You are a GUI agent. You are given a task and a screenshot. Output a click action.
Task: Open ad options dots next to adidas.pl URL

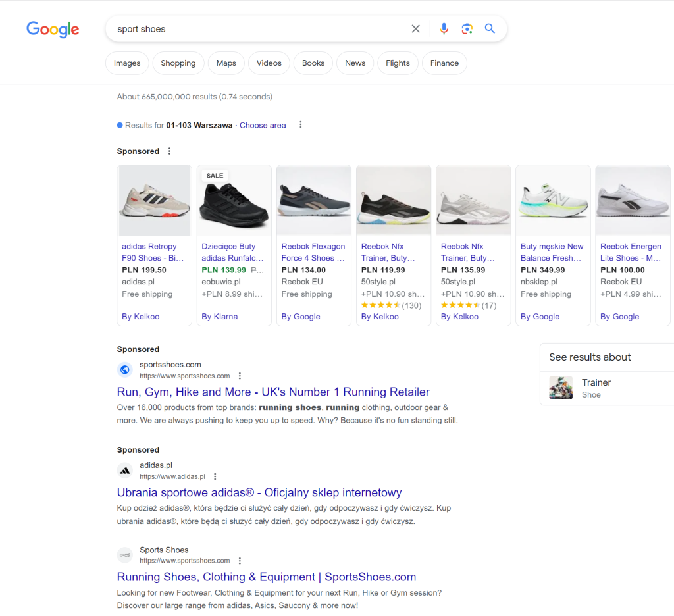coord(215,476)
